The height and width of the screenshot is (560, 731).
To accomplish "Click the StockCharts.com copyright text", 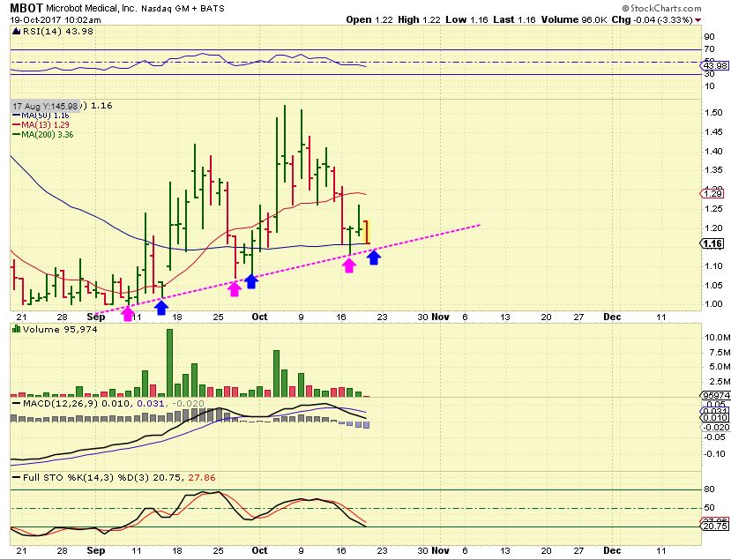I will (x=661, y=8).
